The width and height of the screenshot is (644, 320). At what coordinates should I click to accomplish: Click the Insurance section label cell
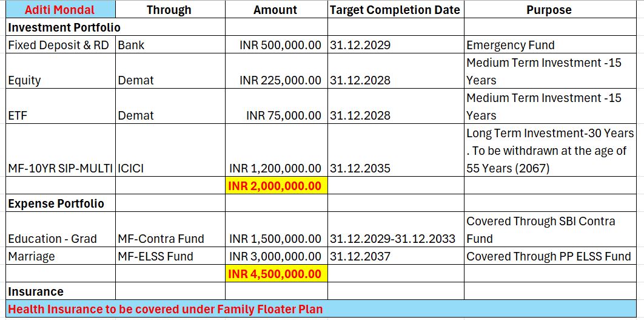click(x=59, y=291)
